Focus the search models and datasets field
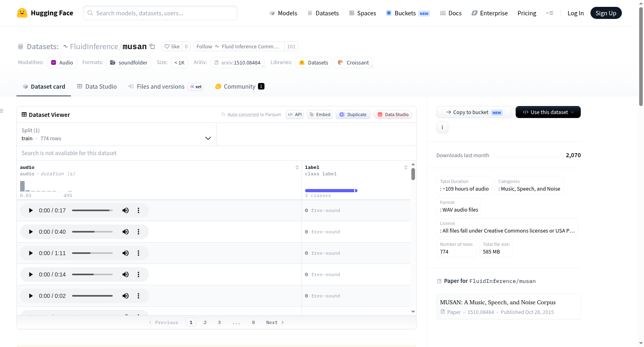Screen dimensions: 644x347 160,13
